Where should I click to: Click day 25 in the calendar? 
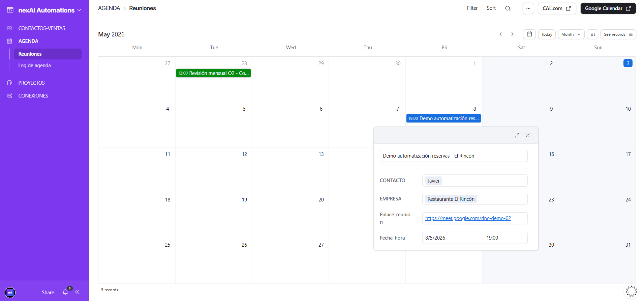pos(167,245)
